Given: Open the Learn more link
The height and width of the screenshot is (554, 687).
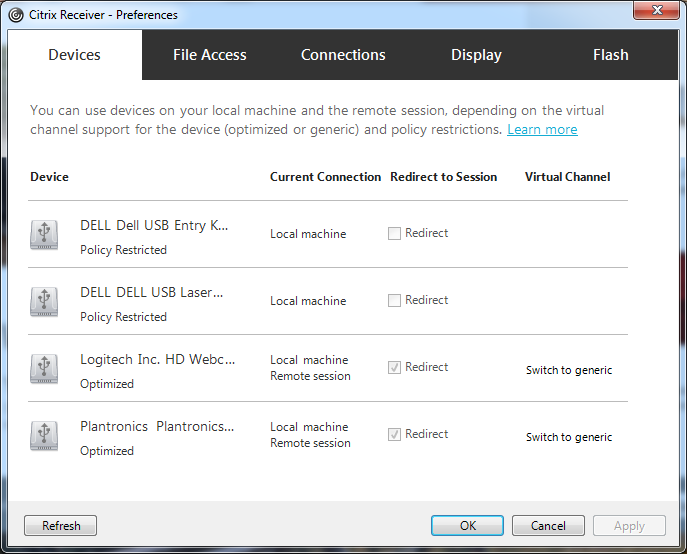Looking at the screenshot, I should (x=542, y=130).
